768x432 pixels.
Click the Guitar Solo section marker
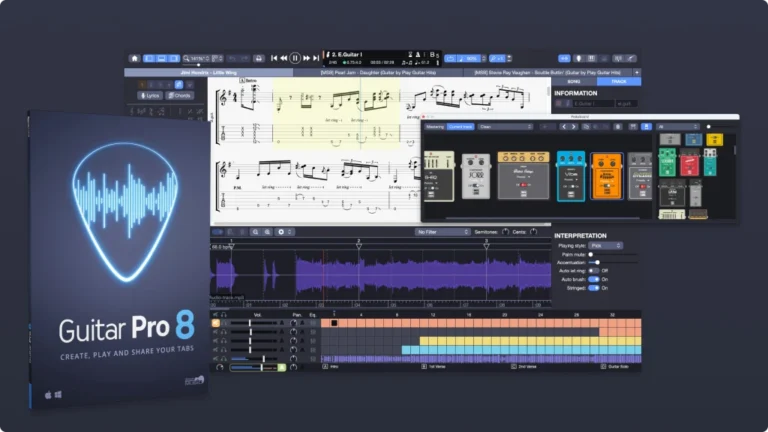(x=614, y=366)
